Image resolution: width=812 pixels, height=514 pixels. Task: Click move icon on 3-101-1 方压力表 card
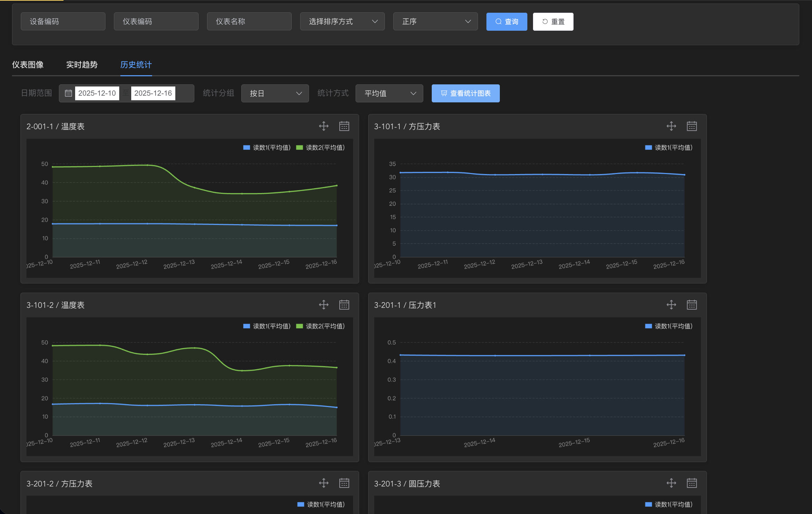pos(671,126)
